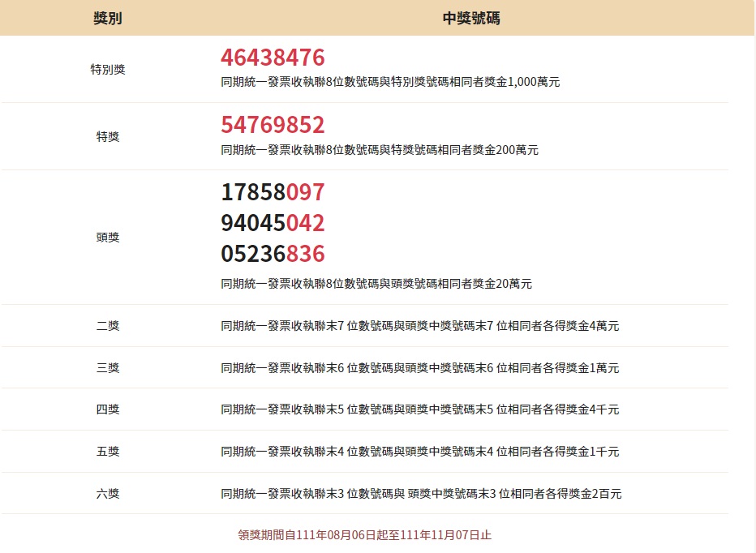Click the 領獎期間 claim period notice
The image size is (756, 553).
pos(364,535)
